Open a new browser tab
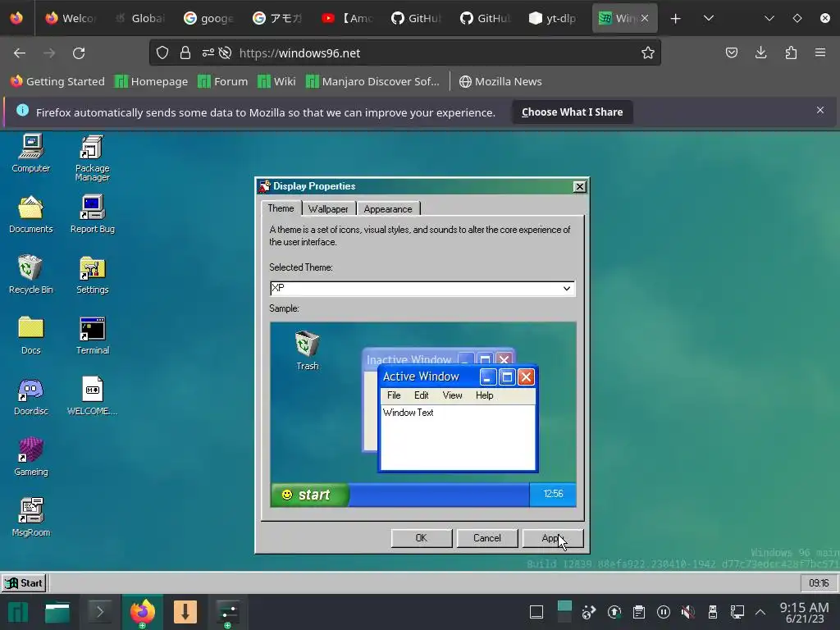The width and height of the screenshot is (840, 630). pyautogui.click(x=676, y=19)
